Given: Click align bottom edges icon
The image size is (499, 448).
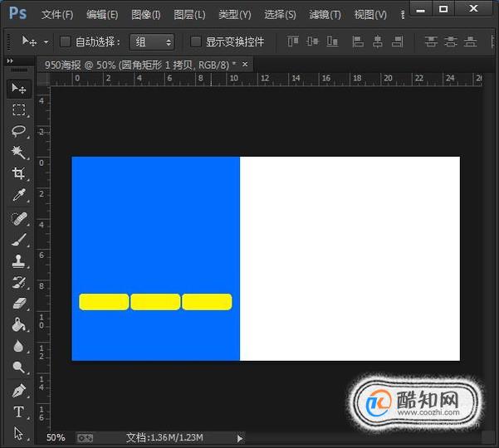Looking at the screenshot, I should pos(332,41).
